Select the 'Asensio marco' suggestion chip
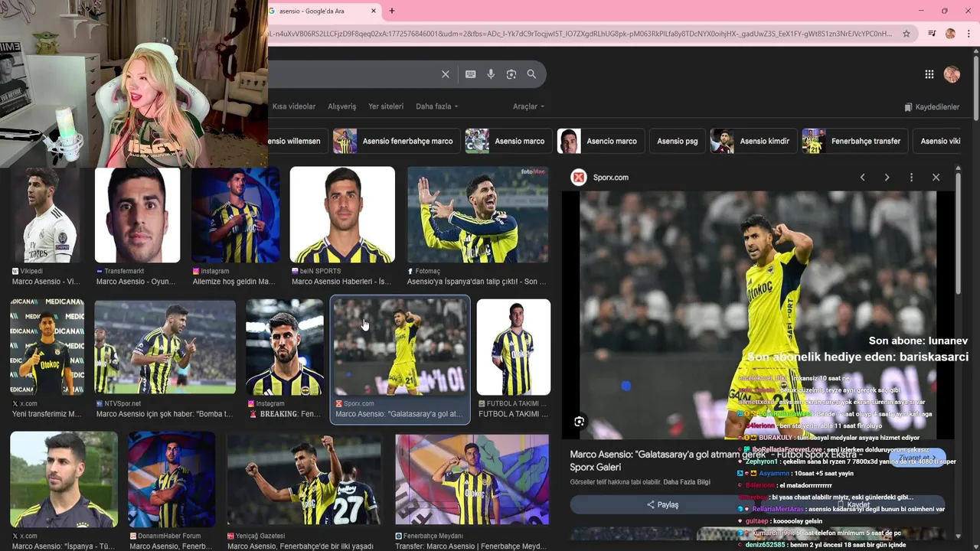Viewport: 980px width, 551px height. click(508, 141)
